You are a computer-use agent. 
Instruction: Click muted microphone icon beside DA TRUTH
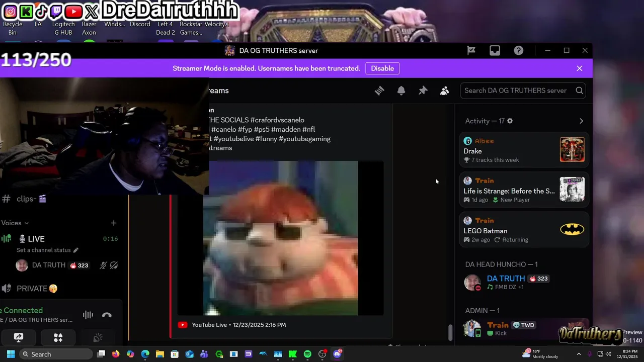point(103,265)
